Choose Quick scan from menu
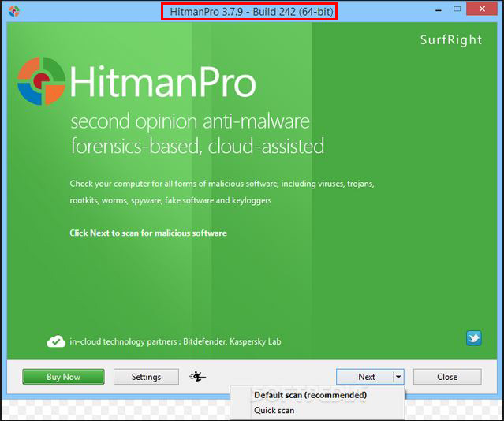504x421 pixels. pos(274,411)
